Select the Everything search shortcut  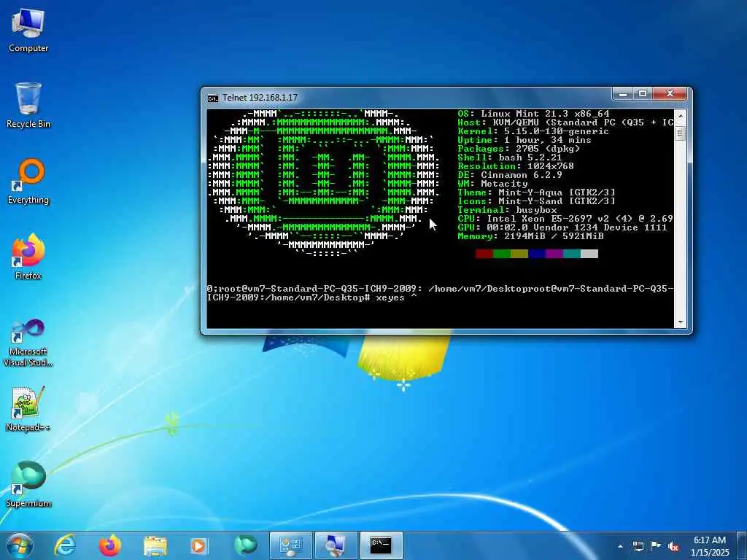click(x=28, y=182)
